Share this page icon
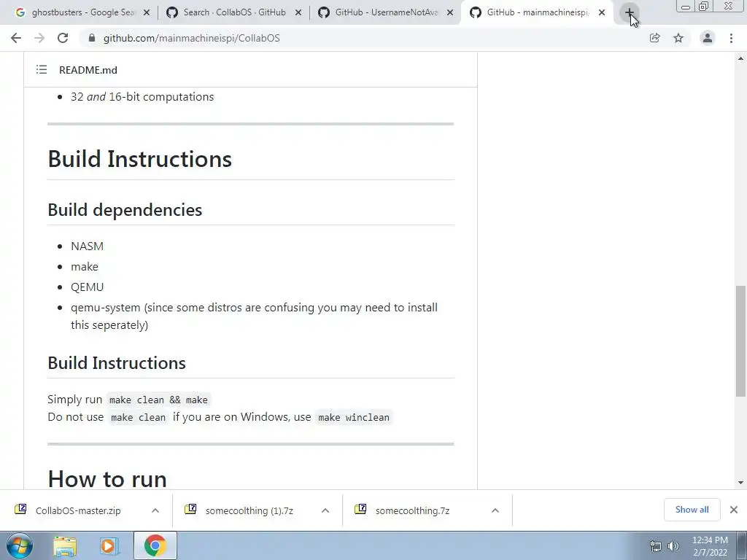Image resolution: width=747 pixels, height=560 pixels. click(x=654, y=38)
